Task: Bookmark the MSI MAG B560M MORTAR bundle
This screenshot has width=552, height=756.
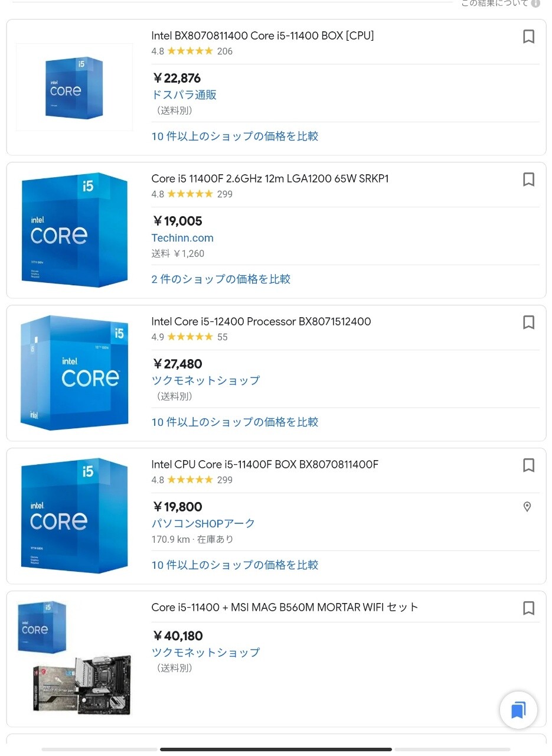Action: (528, 608)
